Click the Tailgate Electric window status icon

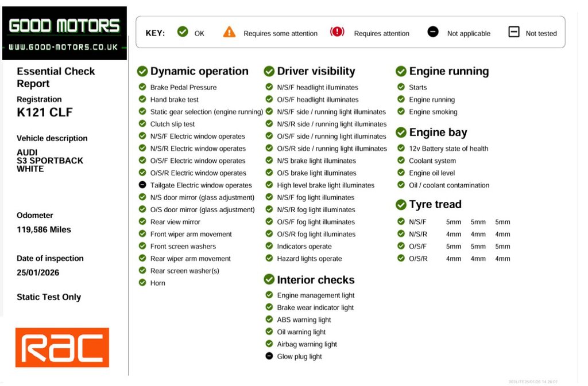142,185
